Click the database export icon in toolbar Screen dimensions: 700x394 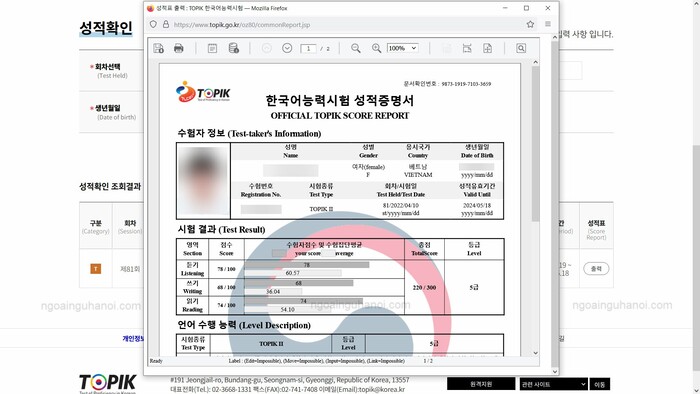[x=233, y=48]
